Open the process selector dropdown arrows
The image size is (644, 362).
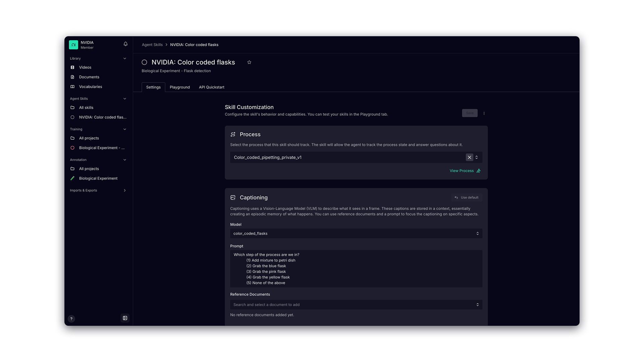click(477, 157)
